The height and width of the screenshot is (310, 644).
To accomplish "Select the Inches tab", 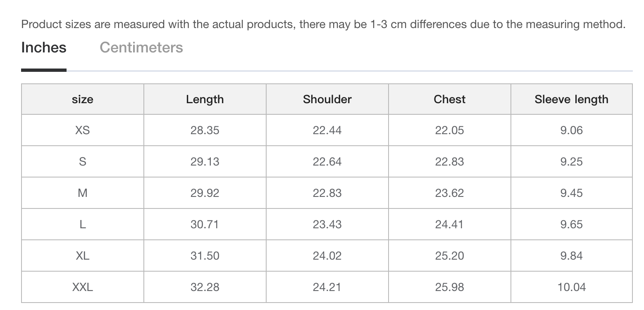I will point(44,47).
